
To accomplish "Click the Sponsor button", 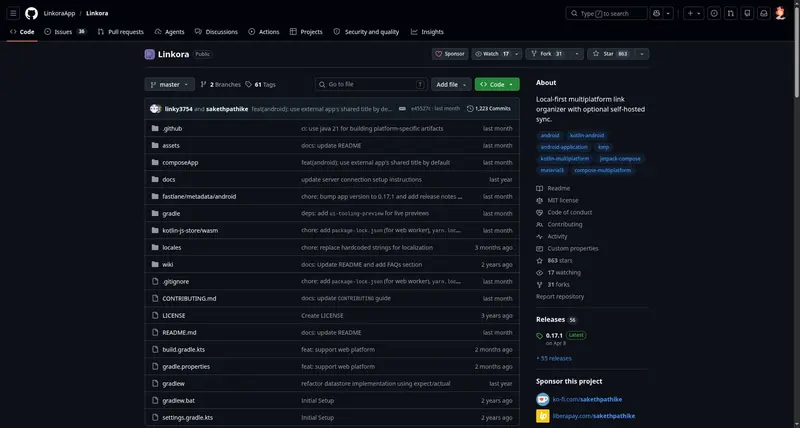I will coord(449,54).
